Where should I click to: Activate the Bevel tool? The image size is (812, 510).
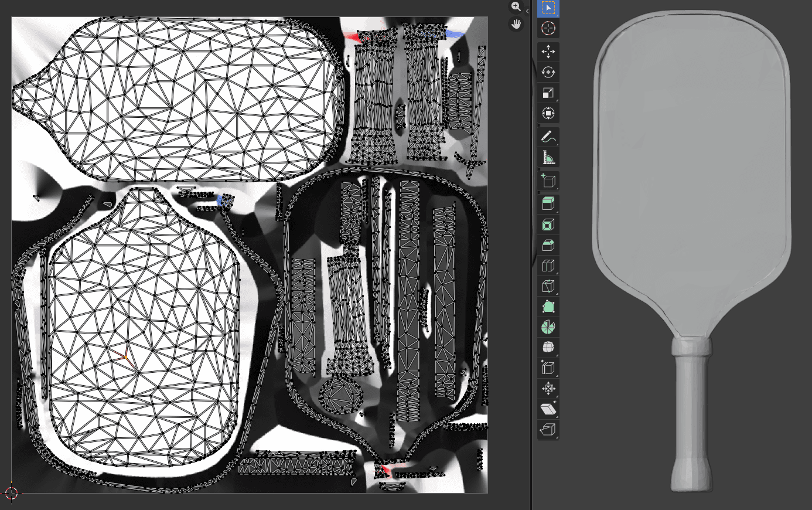click(548, 244)
